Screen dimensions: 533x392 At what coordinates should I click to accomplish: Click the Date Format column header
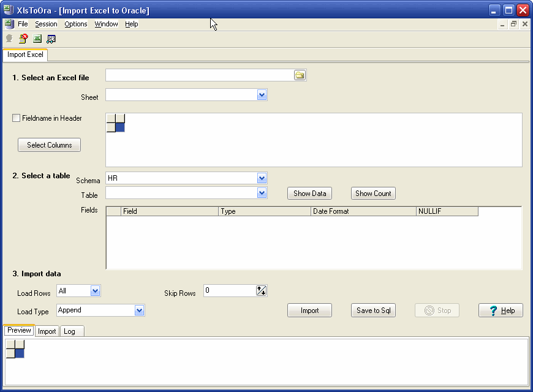pyautogui.click(x=363, y=211)
